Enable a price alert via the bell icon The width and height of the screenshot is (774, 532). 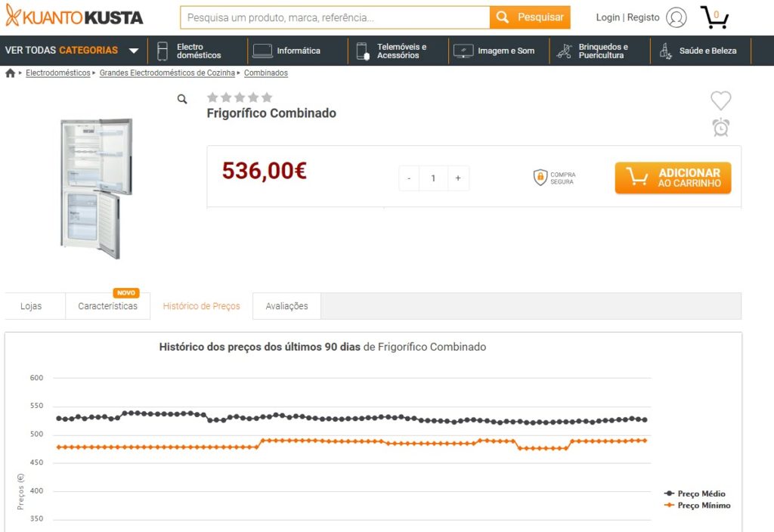click(x=720, y=127)
